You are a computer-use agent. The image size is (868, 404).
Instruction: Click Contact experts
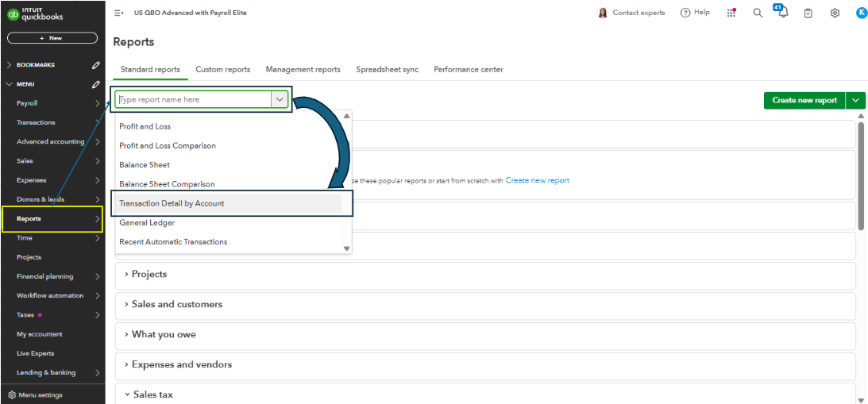pyautogui.click(x=638, y=13)
